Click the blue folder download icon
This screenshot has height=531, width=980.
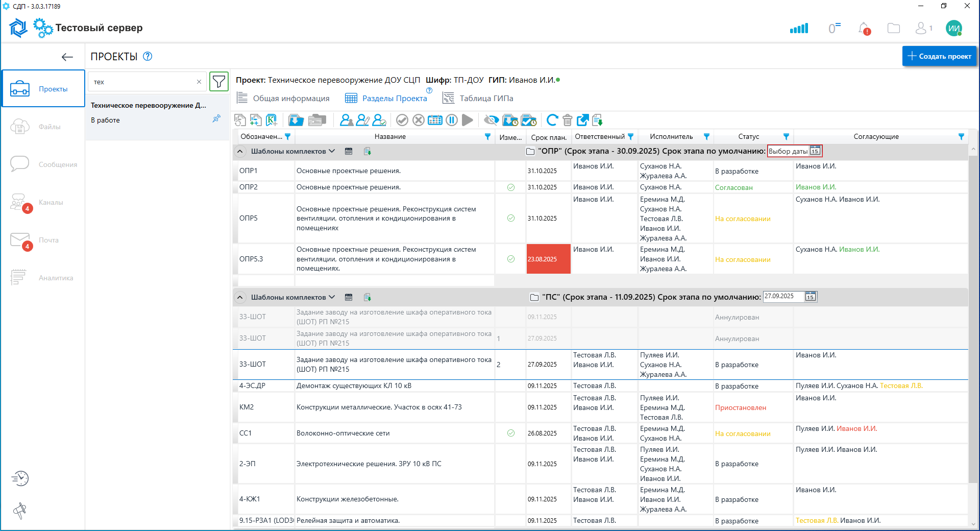point(296,120)
